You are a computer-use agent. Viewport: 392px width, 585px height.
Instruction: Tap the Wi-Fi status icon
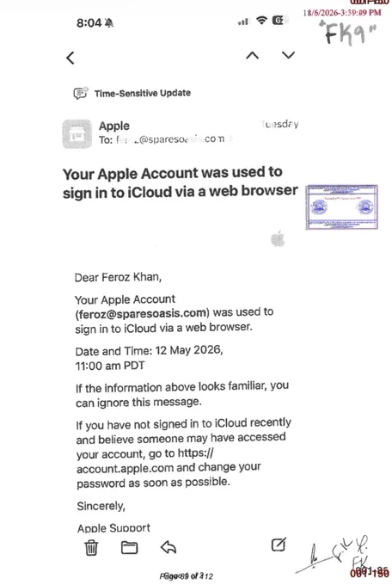[x=262, y=21]
